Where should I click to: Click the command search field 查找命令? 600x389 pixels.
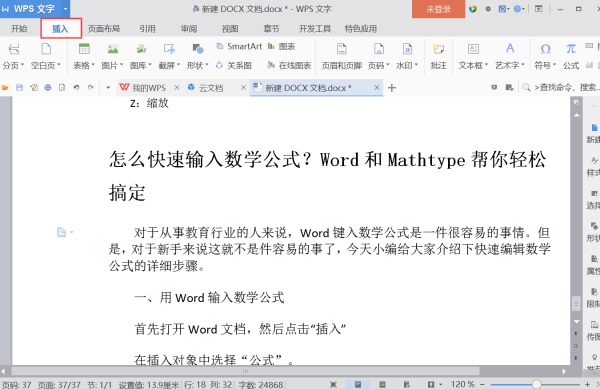point(561,88)
